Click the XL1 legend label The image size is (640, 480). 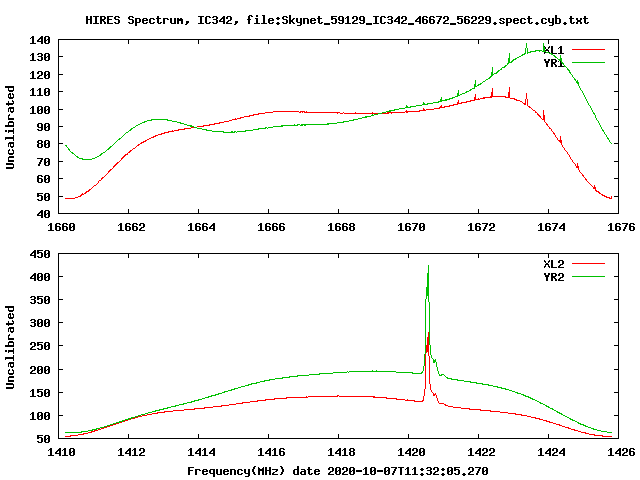(x=553, y=50)
